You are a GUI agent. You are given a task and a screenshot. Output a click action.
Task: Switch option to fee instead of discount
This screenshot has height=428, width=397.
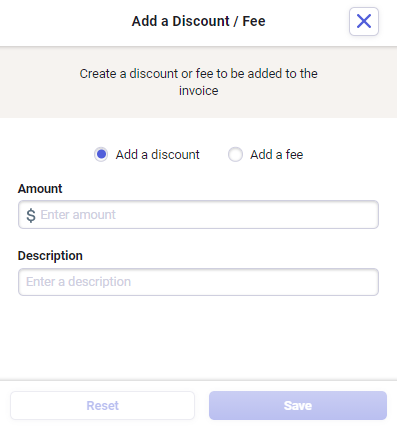[x=235, y=154]
